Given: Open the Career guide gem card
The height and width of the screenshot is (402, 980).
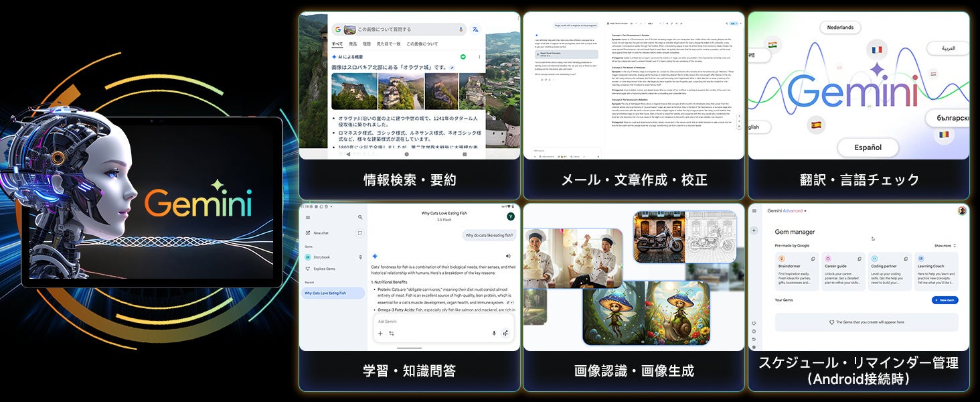Looking at the screenshot, I should tap(843, 271).
